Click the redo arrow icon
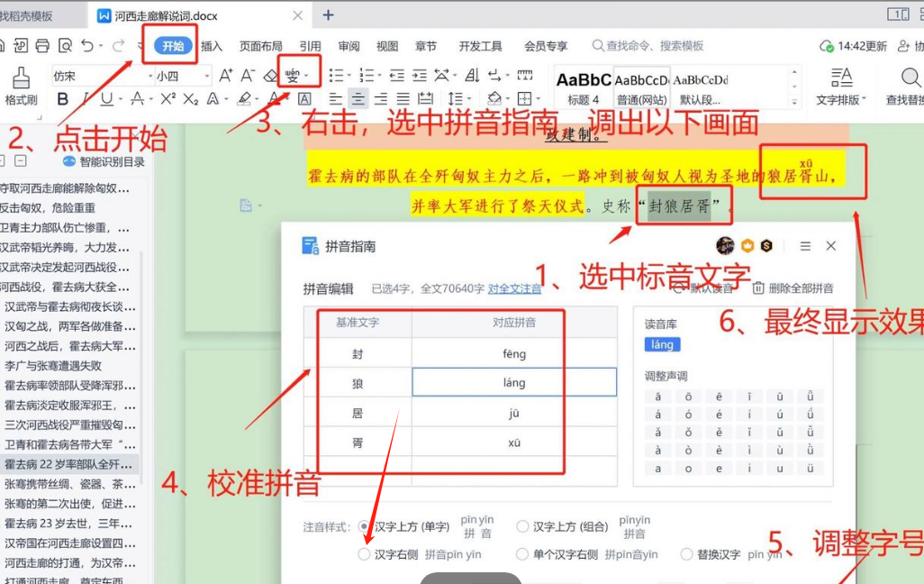 [x=119, y=45]
